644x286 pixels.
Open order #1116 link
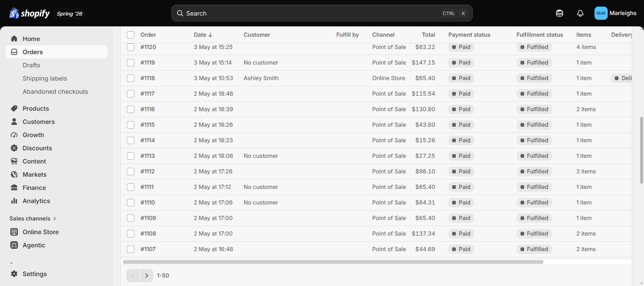[x=148, y=109]
